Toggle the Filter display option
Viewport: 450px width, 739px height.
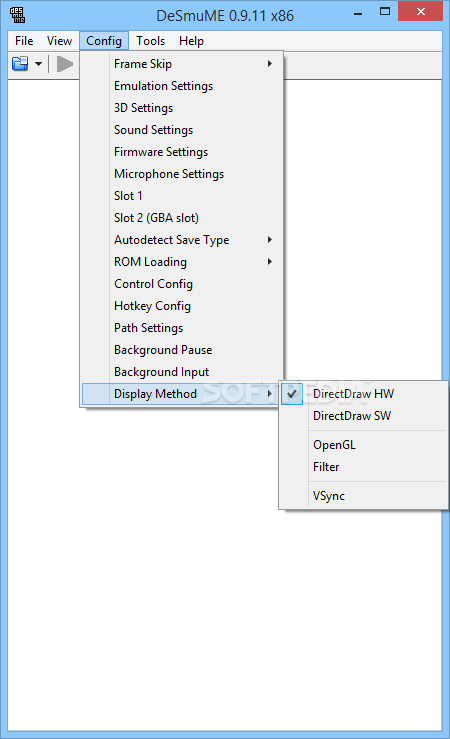(x=363, y=467)
